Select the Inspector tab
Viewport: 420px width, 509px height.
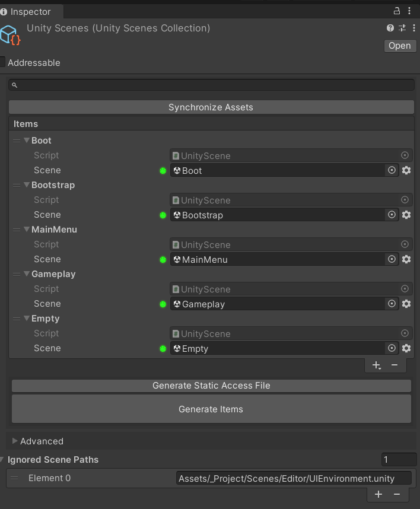click(30, 11)
